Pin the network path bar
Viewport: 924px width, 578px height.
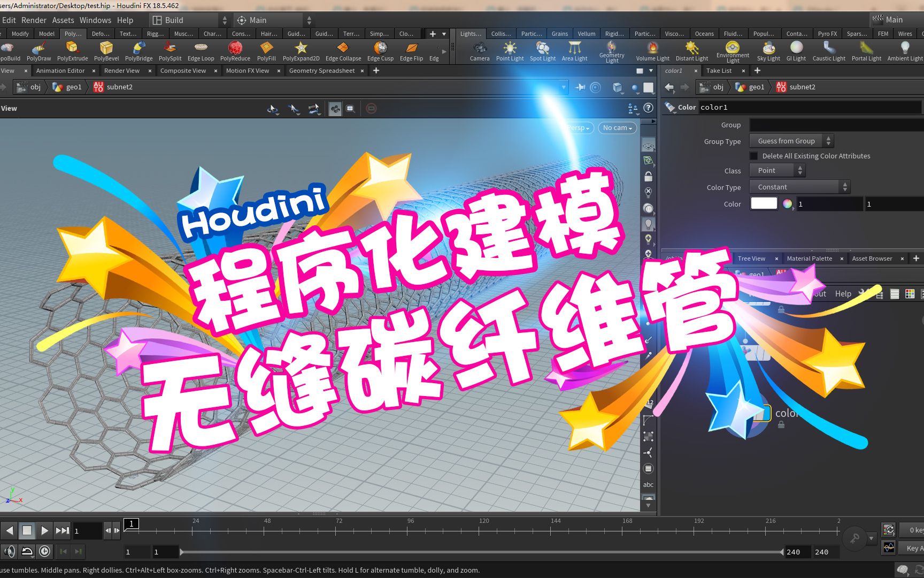tap(580, 87)
